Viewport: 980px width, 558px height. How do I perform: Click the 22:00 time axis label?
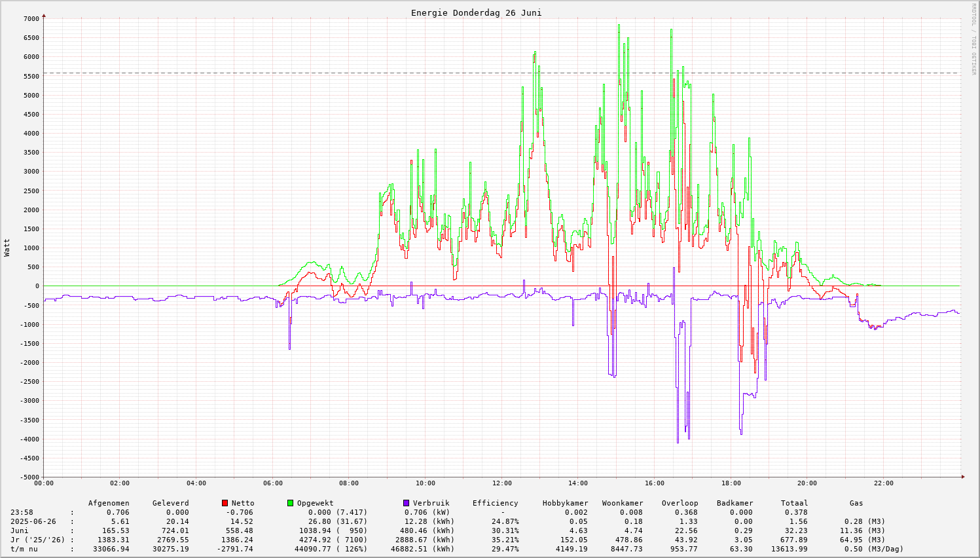click(x=883, y=483)
